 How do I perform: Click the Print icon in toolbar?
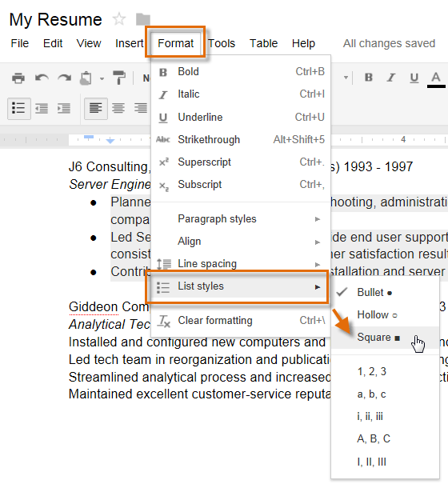tap(18, 78)
